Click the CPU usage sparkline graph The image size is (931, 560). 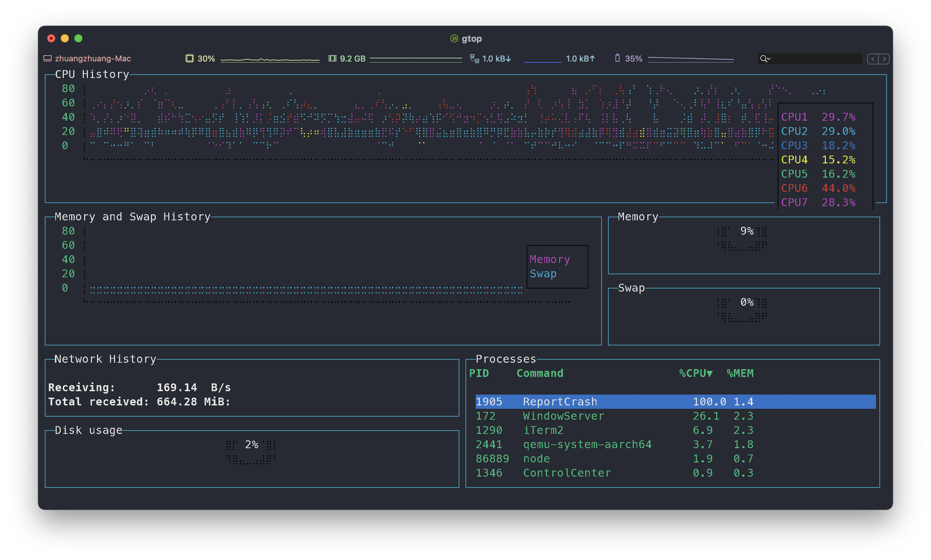[270, 60]
